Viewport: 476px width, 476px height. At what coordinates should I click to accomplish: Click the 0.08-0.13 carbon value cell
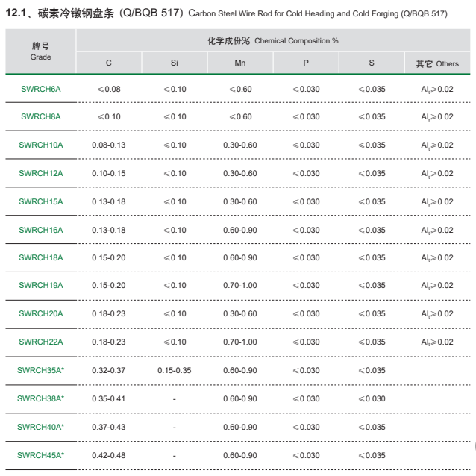pos(109,145)
